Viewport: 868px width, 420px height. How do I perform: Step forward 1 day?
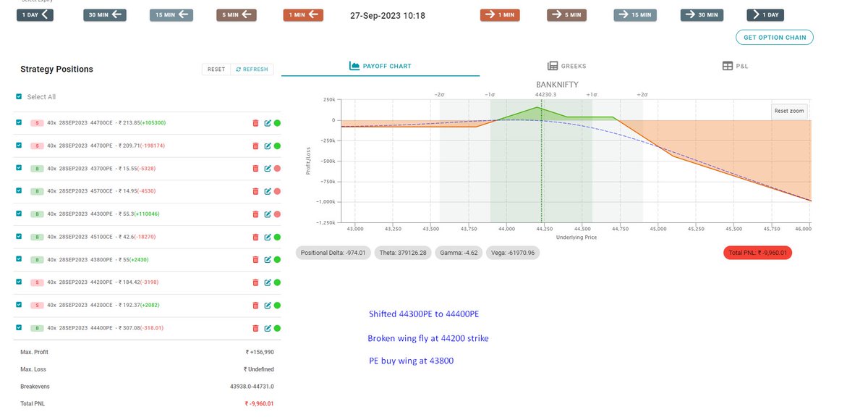coord(765,14)
